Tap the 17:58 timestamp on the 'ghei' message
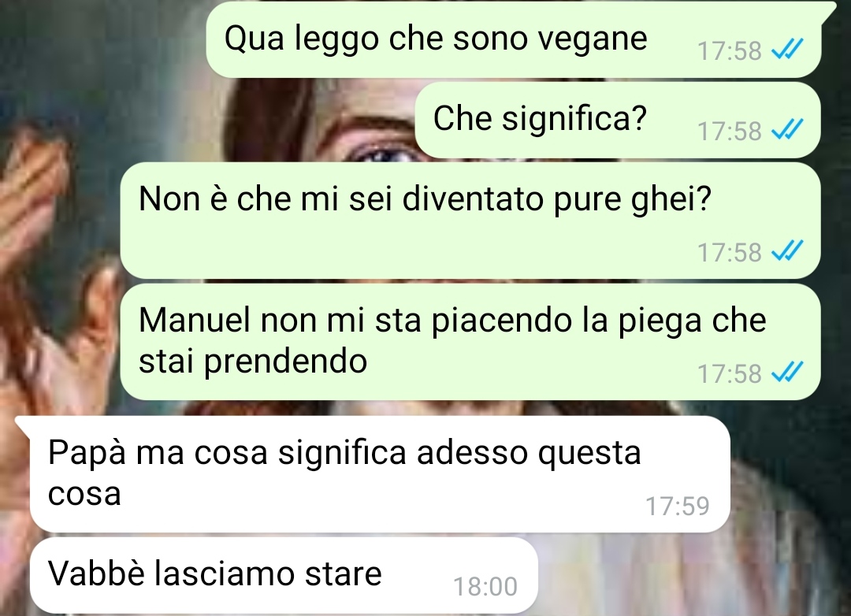 coord(729,252)
